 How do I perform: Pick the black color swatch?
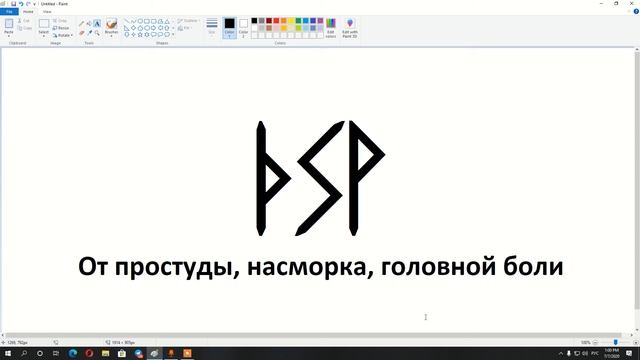click(254, 20)
